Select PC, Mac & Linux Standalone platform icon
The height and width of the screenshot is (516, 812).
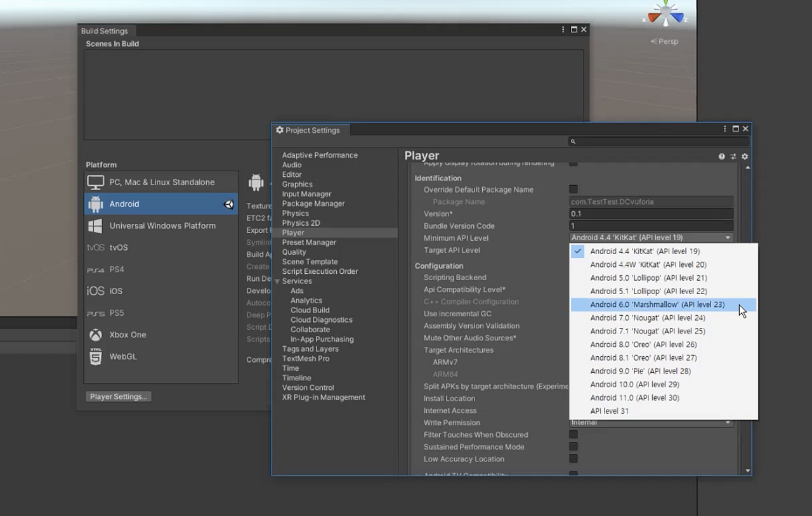(x=96, y=183)
